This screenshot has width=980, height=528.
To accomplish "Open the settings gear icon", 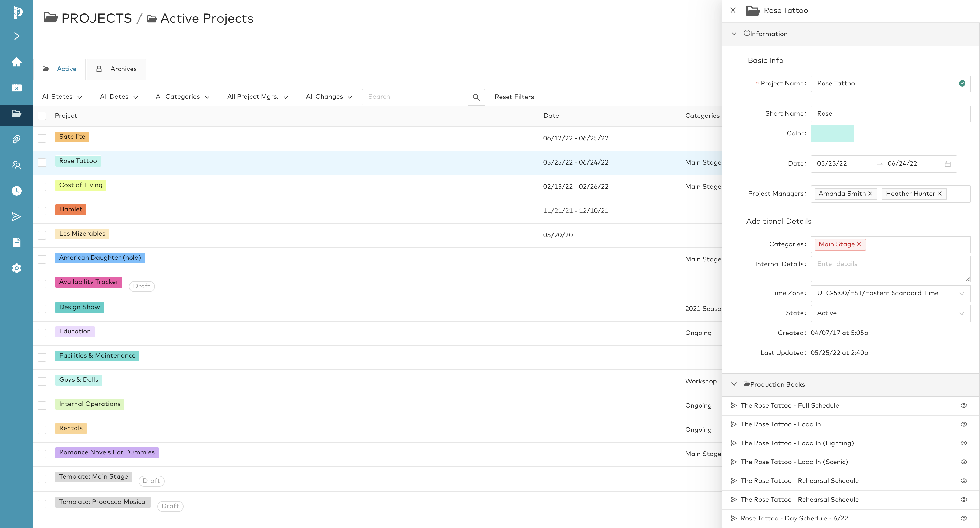I will (x=17, y=268).
